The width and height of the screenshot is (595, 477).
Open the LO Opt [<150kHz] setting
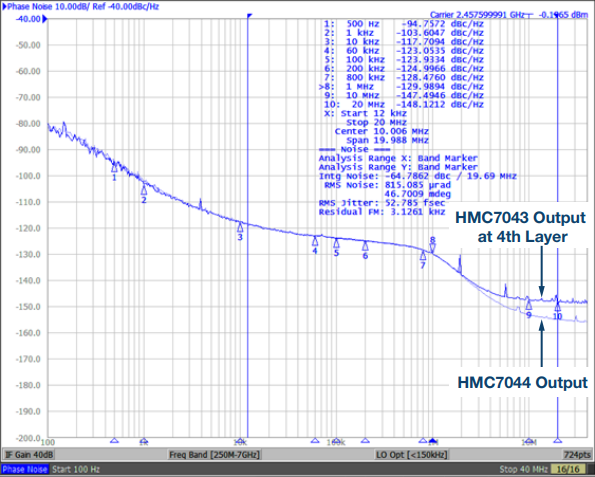click(x=412, y=455)
